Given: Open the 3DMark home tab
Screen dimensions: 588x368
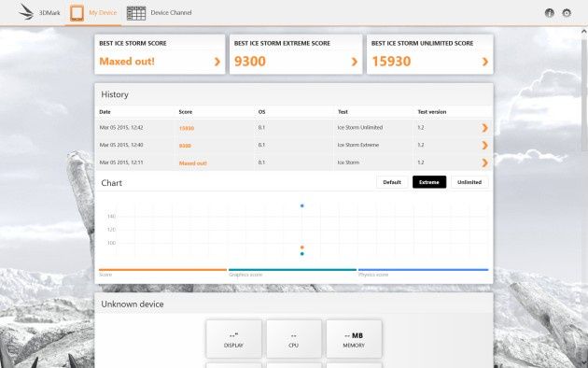Looking at the screenshot, I should (39, 13).
